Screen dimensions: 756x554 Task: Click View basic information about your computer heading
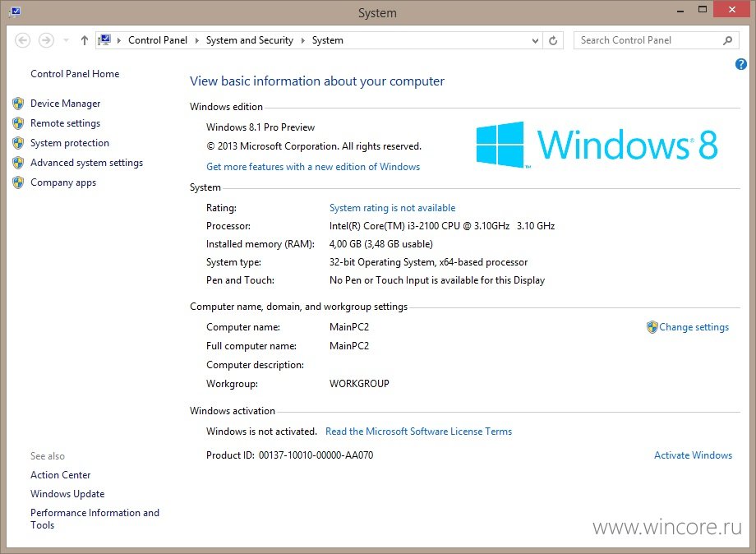(316, 81)
